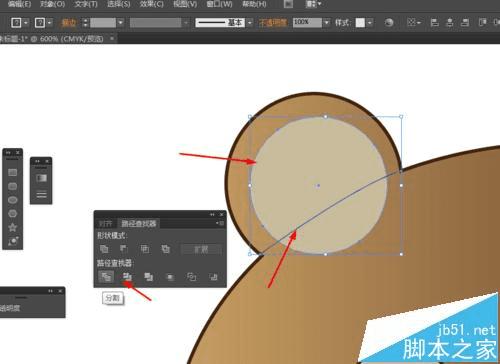Viewport: 500px width, 364px height.
Task: Open the 效果(C) menu
Action: tap(152, 4)
